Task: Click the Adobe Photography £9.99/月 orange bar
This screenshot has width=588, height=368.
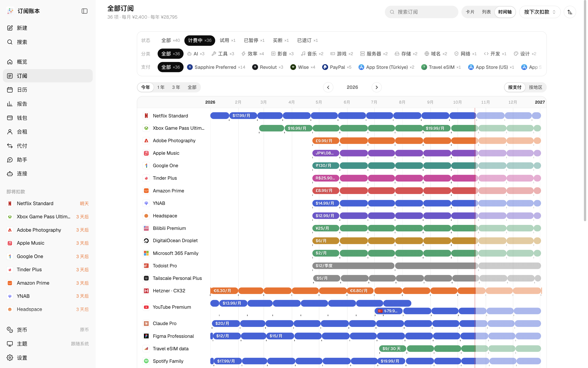Action: click(x=326, y=141)
